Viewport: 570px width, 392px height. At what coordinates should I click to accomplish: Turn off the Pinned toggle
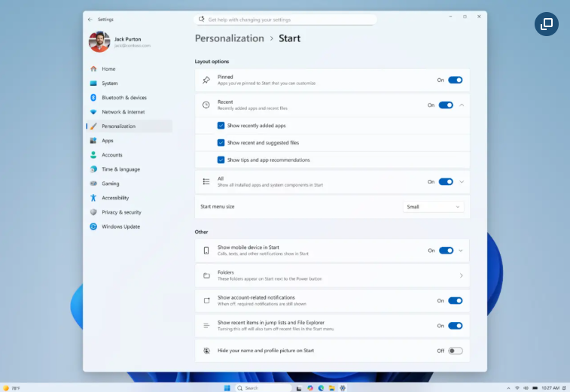coord(455,80)
